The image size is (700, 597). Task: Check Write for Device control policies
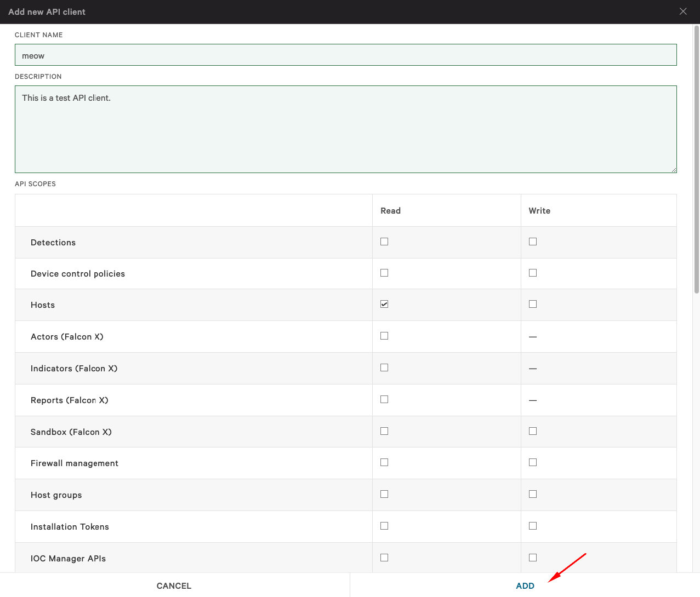coord(533,273)
